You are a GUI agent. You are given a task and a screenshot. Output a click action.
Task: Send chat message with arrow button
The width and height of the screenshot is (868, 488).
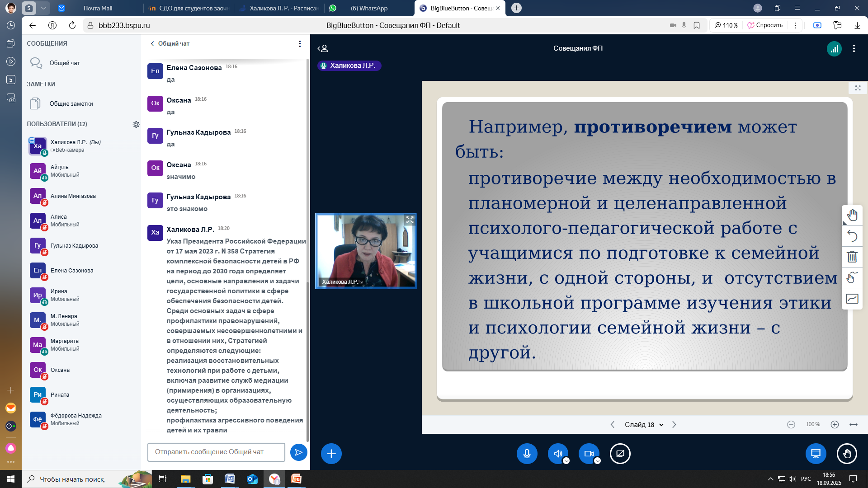(298, 452)
